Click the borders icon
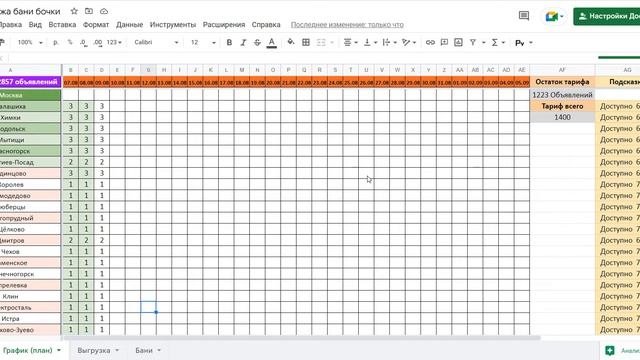The image size is (640, 360). pos(306,42)
